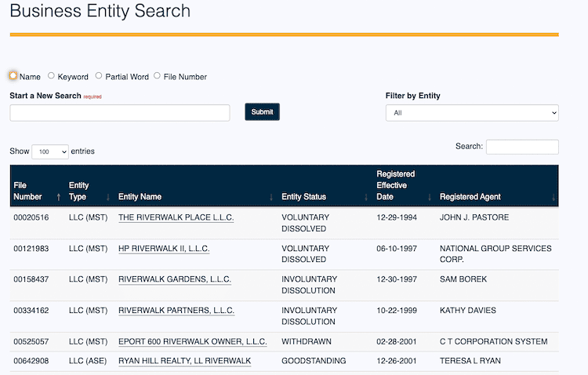Open THE RIVERWALK PLACE L.L.C. entity link

tap(176, 217)
